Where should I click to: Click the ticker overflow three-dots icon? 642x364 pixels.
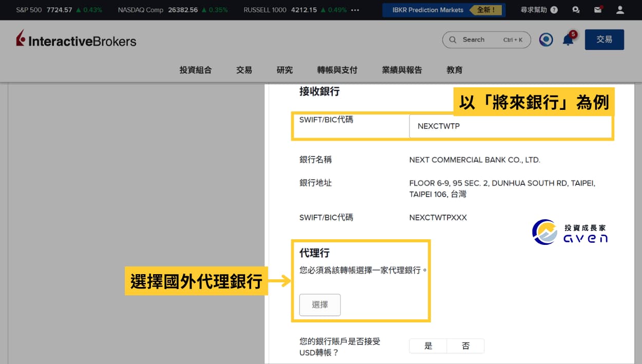(355, 10)
